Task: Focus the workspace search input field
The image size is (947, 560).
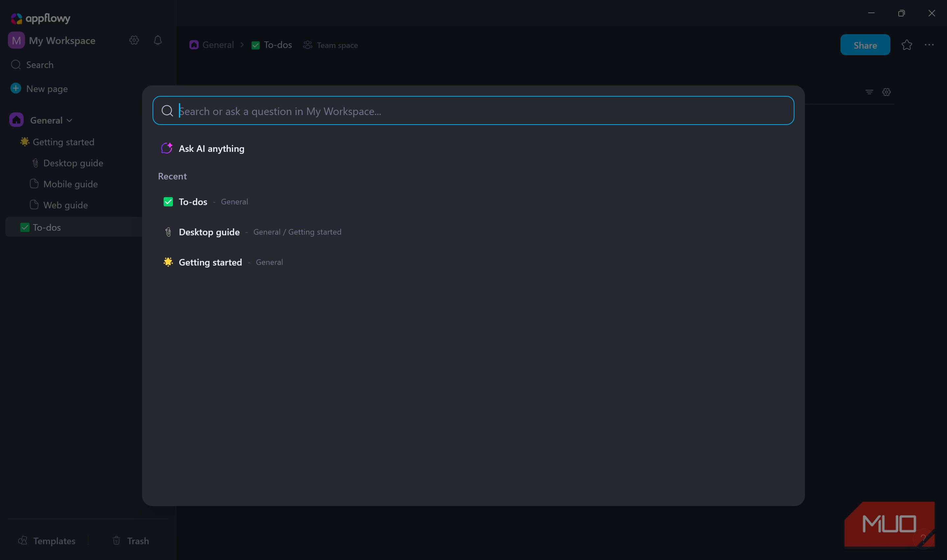Action: [x=473, y=110]
